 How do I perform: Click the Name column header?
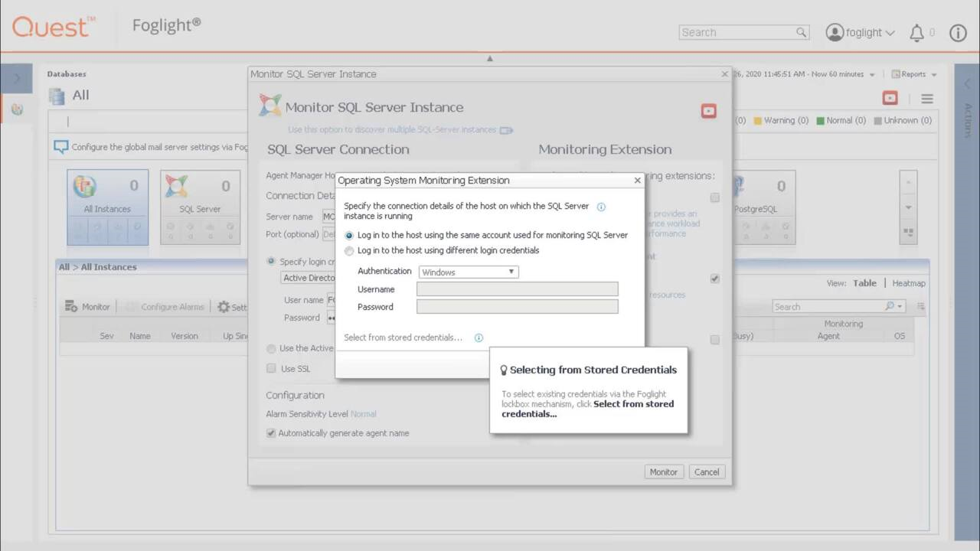140,336
